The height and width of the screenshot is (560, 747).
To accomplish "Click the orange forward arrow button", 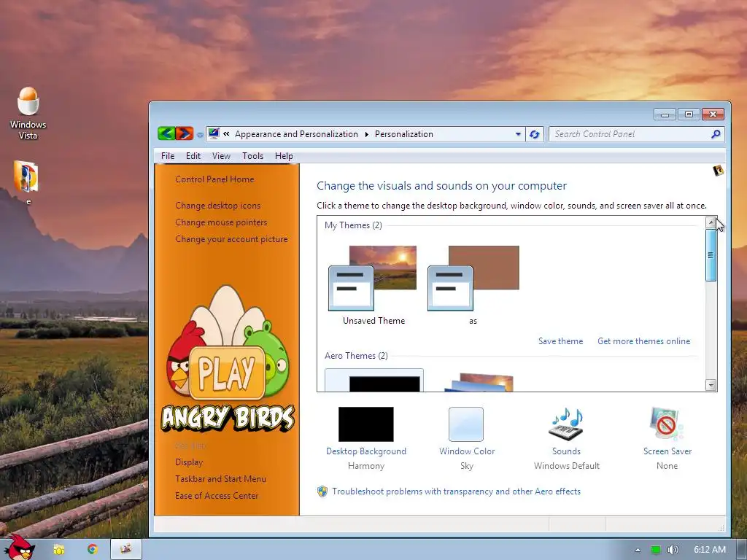I will click(185, 133).
